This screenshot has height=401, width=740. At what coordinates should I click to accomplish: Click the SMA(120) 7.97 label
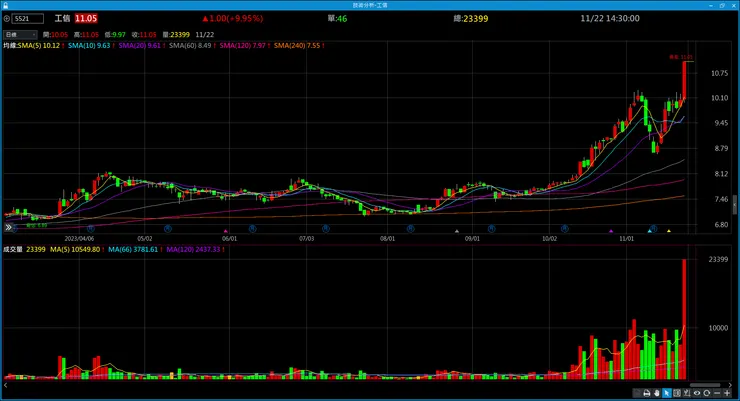click(243, 46)
